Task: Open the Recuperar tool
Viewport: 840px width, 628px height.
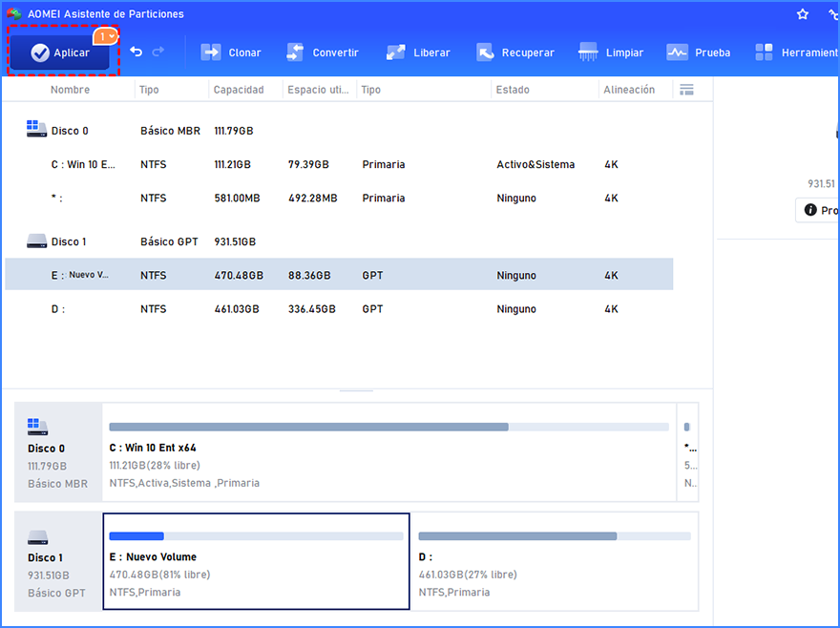Action: click(x=515, y=52)
